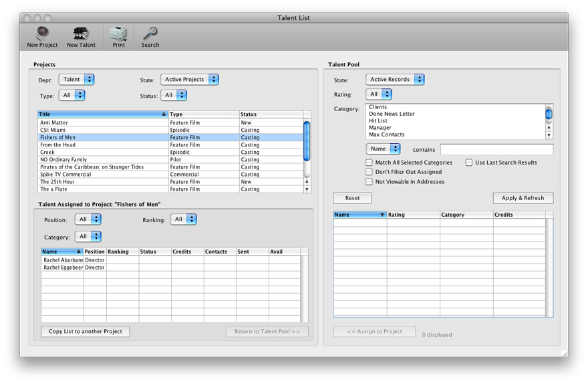Select the Hit List category

coord(455,120)
